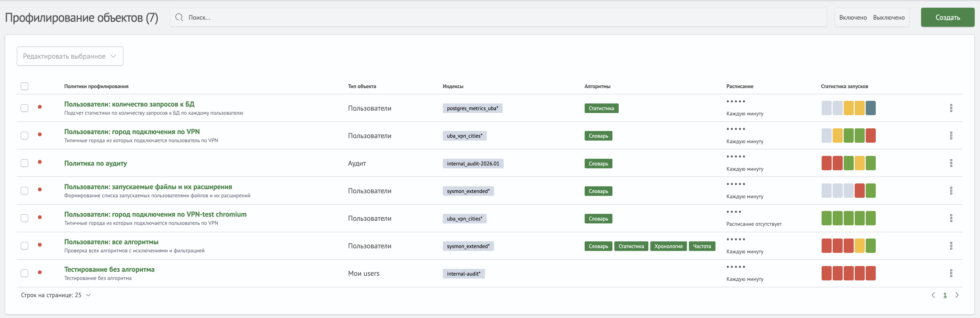
Task: Open kebab menu for Политика по аудиту row
Action: click(x=951, y=163)
